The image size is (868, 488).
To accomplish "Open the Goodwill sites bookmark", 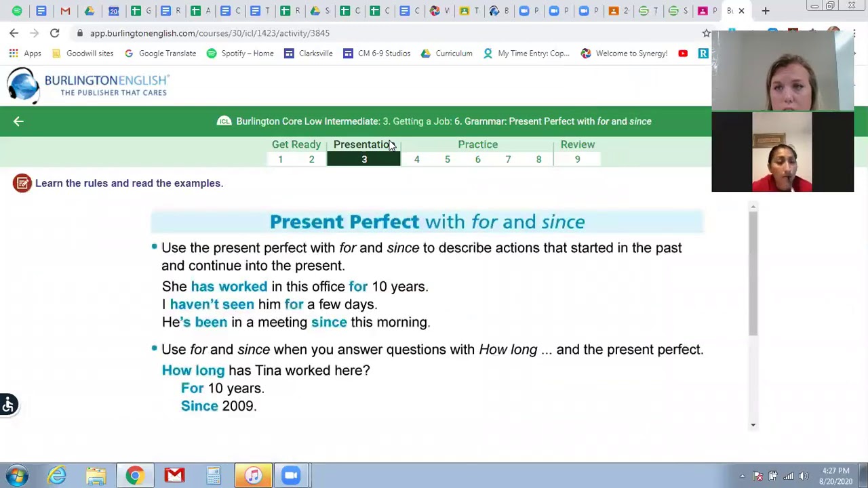I will pyautogui.click(x=83, y=53).
